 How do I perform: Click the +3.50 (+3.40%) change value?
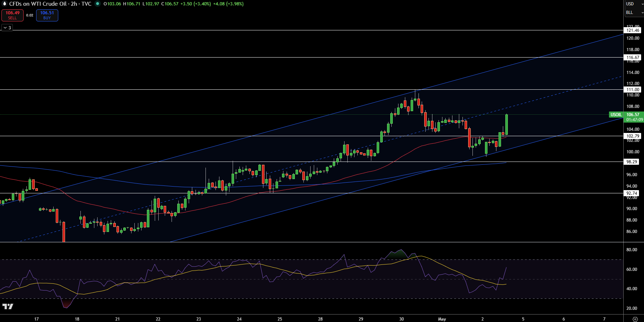(195, 4)
